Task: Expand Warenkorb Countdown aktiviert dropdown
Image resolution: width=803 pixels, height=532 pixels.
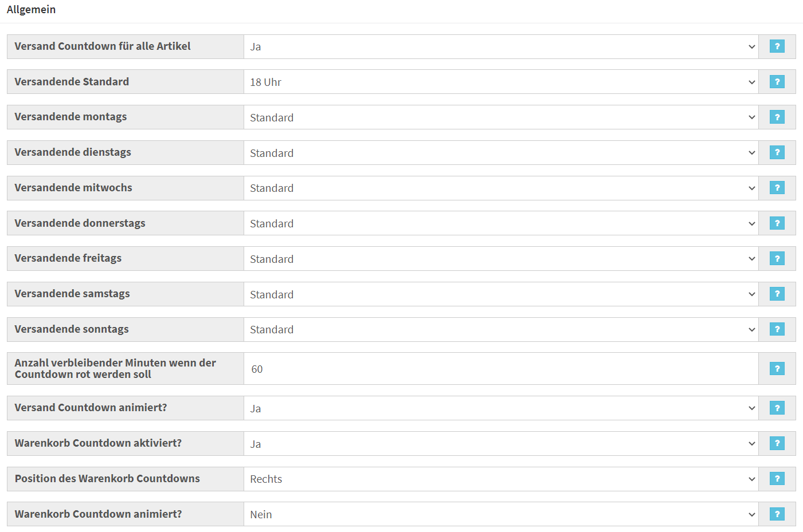Action: tap(501, 444)
